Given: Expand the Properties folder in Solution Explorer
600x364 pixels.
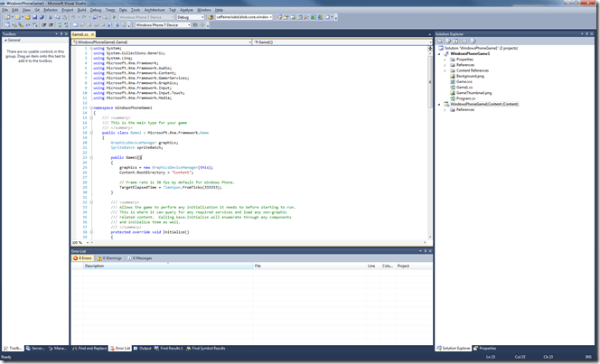Looking at the screenshot, I should tap(445, 60).
